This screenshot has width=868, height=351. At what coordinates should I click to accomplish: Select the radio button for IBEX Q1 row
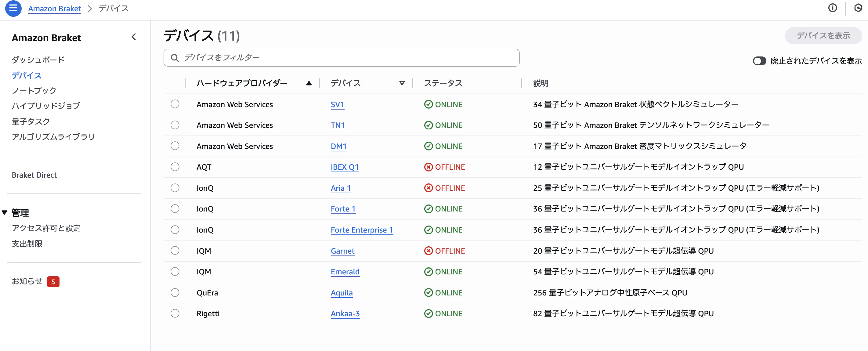tap(175, 167)
